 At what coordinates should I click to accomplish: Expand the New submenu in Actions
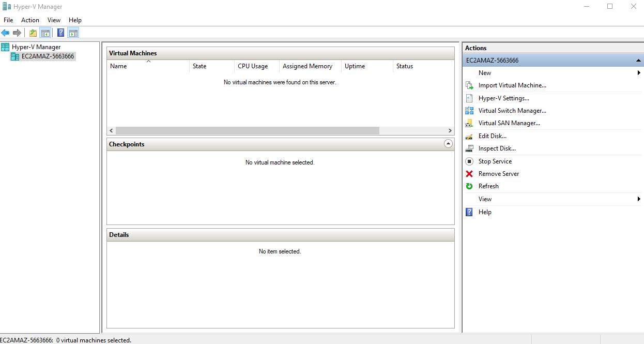[x=552, y=73]
